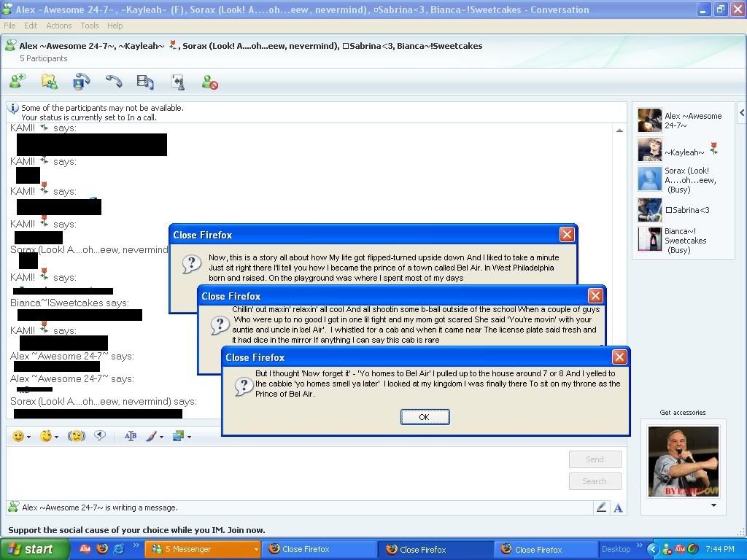Click the Send button

pyautogui.click(x=595, y=459)
